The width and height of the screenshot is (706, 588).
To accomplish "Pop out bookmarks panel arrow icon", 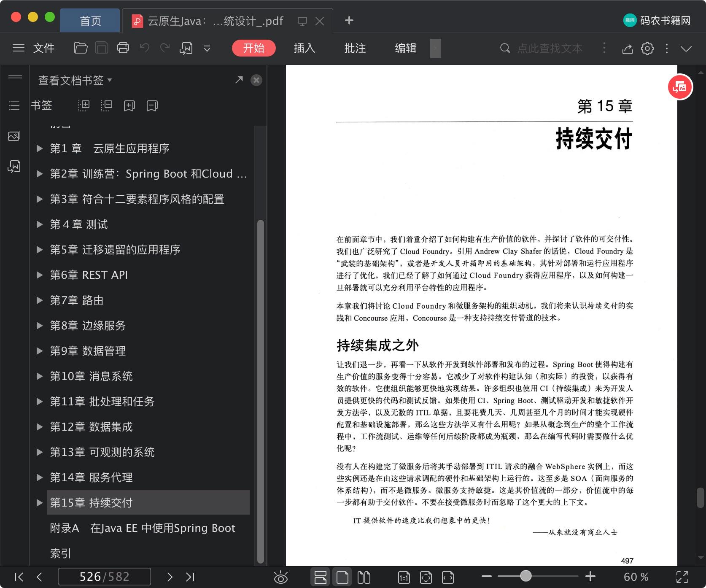I will (x=239, y=79).
